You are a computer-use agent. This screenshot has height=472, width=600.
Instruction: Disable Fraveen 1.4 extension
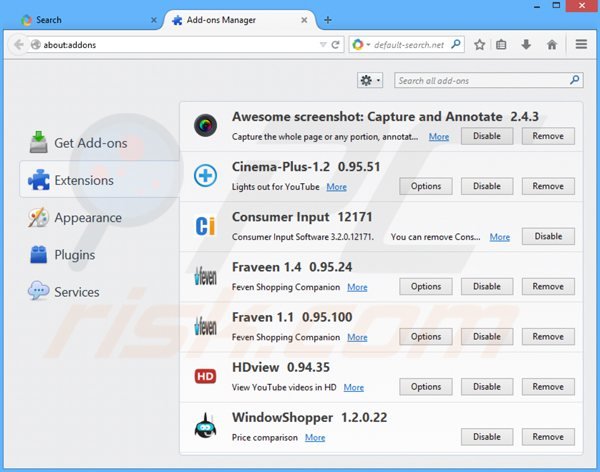click(487, 287)
